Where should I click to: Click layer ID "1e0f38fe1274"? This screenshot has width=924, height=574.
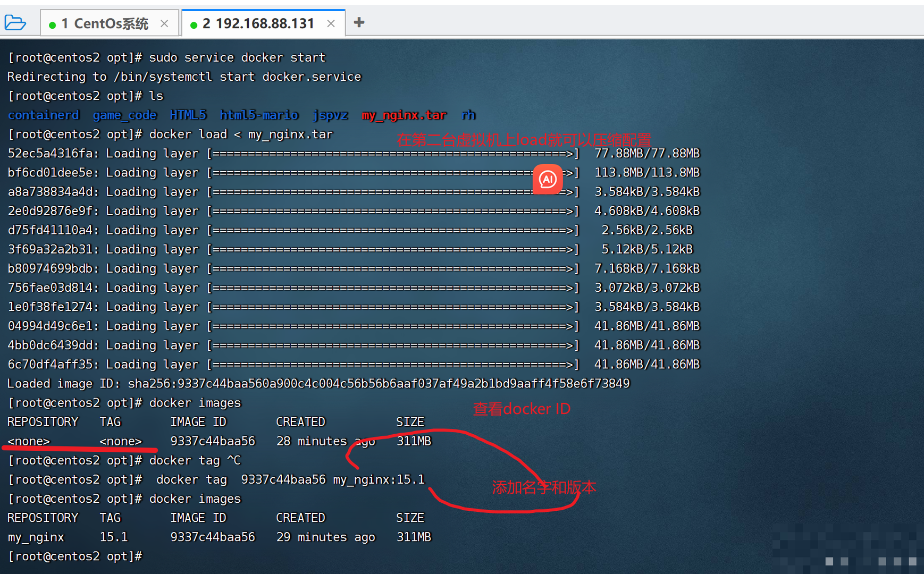pos(50,307)
